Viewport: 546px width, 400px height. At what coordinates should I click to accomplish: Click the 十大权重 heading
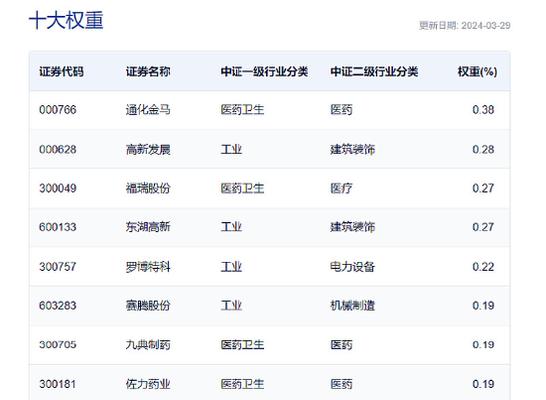[x=66, y=20]
